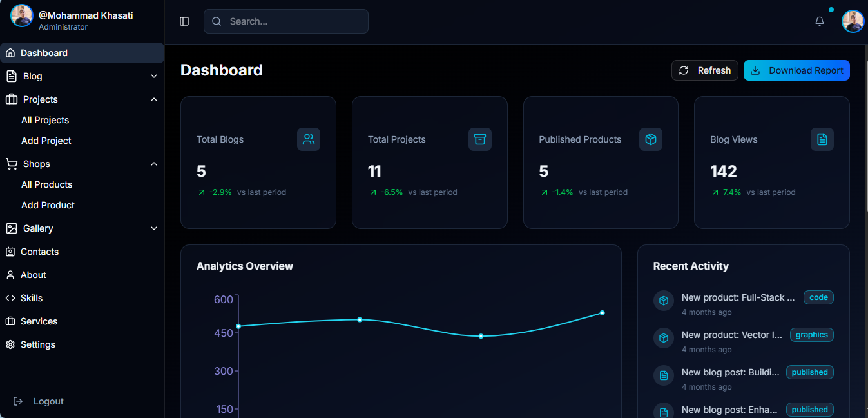868x418 pixels.
Task: Click the Published Products cube icon
Action: (651, 139)
